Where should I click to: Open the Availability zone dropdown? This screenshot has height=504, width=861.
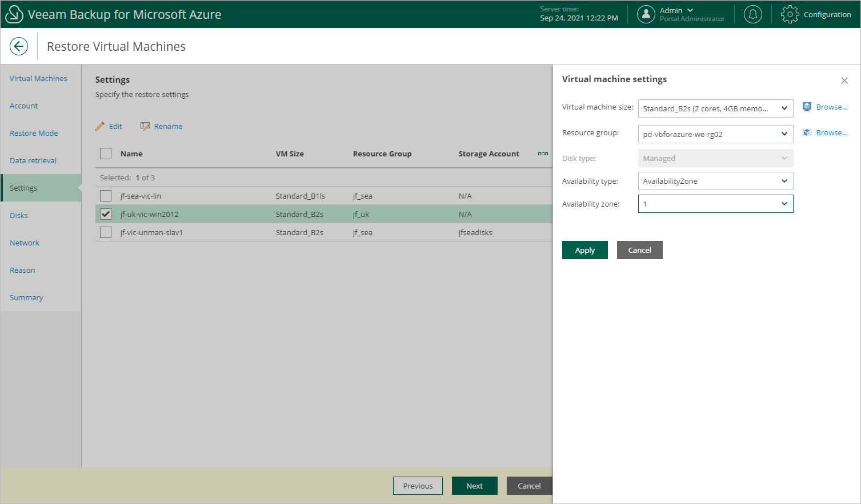point(715,204)
